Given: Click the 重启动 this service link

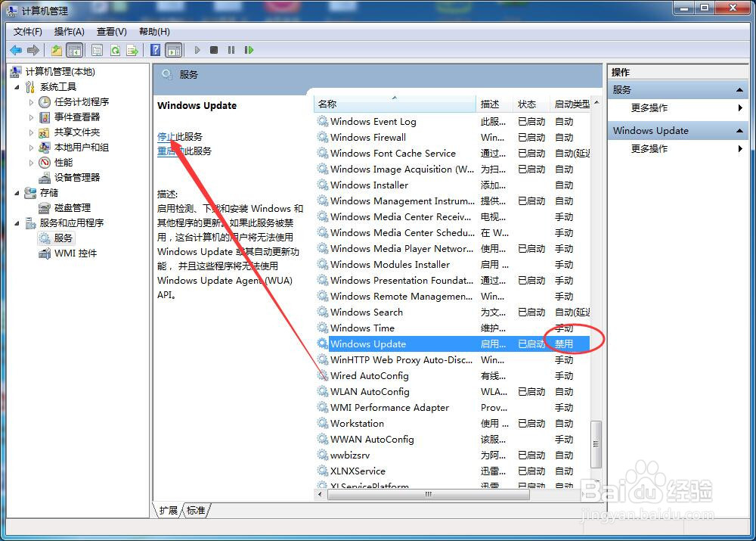Looking at the screenshot, I should tap(171, 151).
